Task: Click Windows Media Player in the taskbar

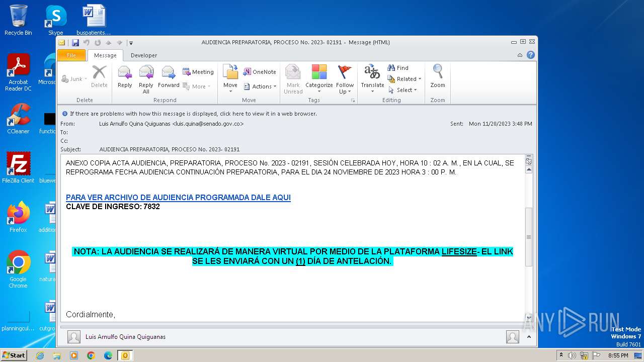Action: pos(74,355)
